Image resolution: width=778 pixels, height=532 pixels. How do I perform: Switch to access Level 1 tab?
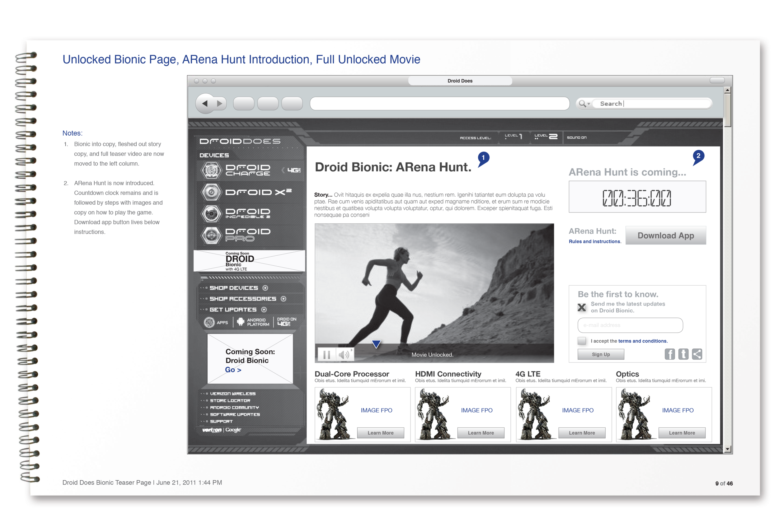click(514, 137)
